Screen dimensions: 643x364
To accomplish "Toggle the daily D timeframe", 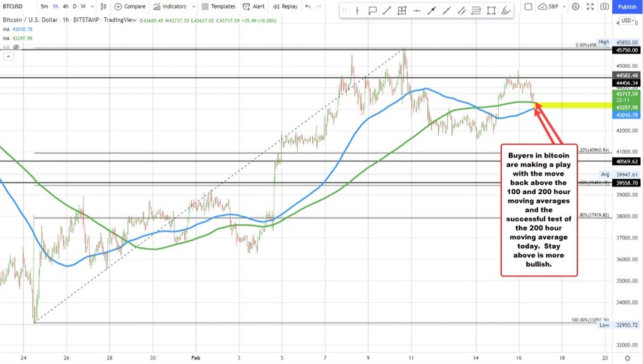I will click(x=76, y=6).
